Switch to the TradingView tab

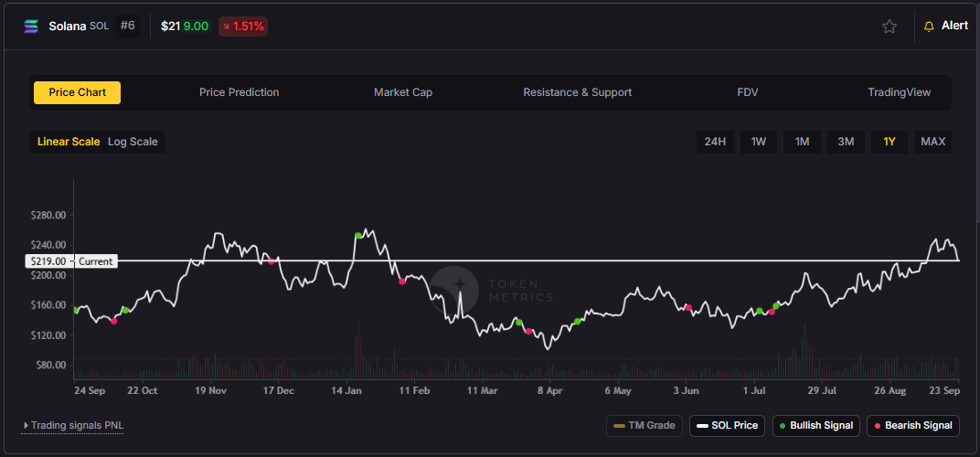[899, 92]
